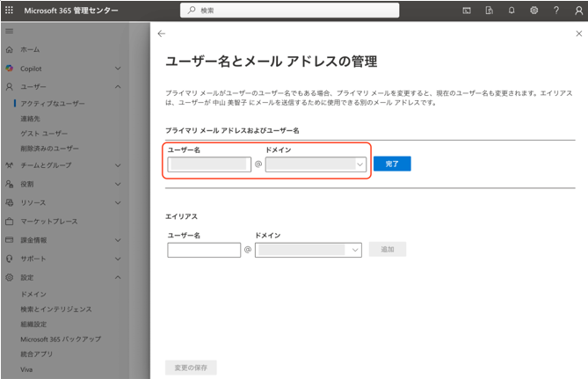Open settings gear in top bar
The height and width of the screenshot is (379, 588).
pos(534,10)
